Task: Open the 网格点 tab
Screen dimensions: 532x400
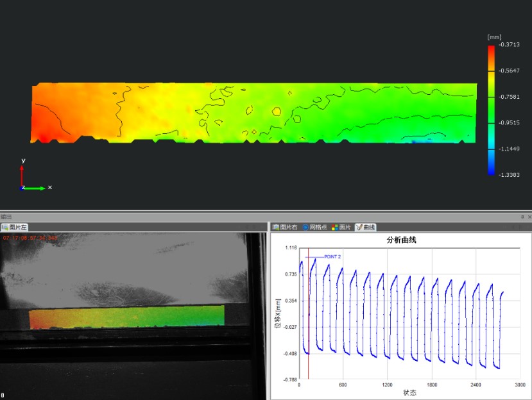Action: [314, 227]
